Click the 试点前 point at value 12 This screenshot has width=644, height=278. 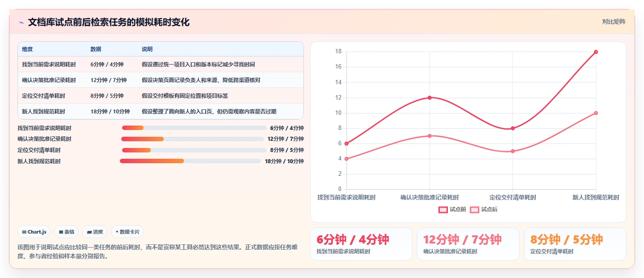point(429,98)
